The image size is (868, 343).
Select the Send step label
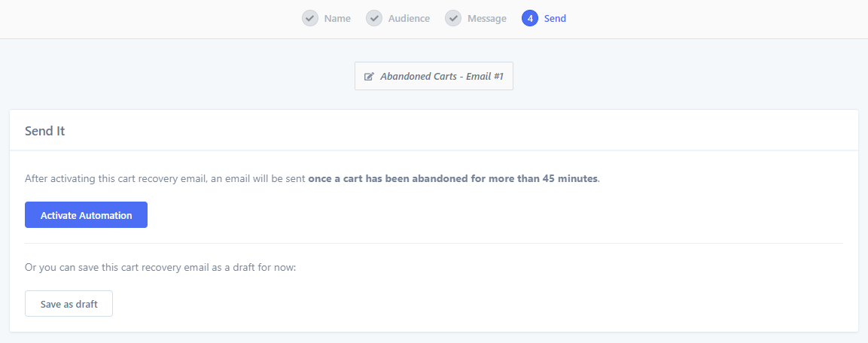tap(555, 18)
